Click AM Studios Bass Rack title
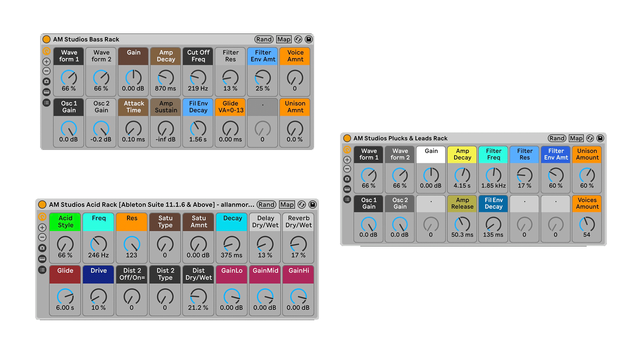 (86, 39)
